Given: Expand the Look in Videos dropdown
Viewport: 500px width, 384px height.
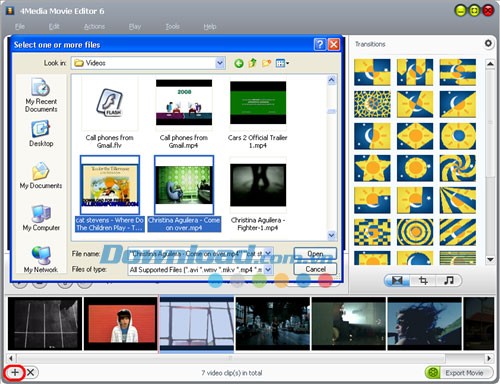Looking at the screenshot, I should click(x=220, y=63).
